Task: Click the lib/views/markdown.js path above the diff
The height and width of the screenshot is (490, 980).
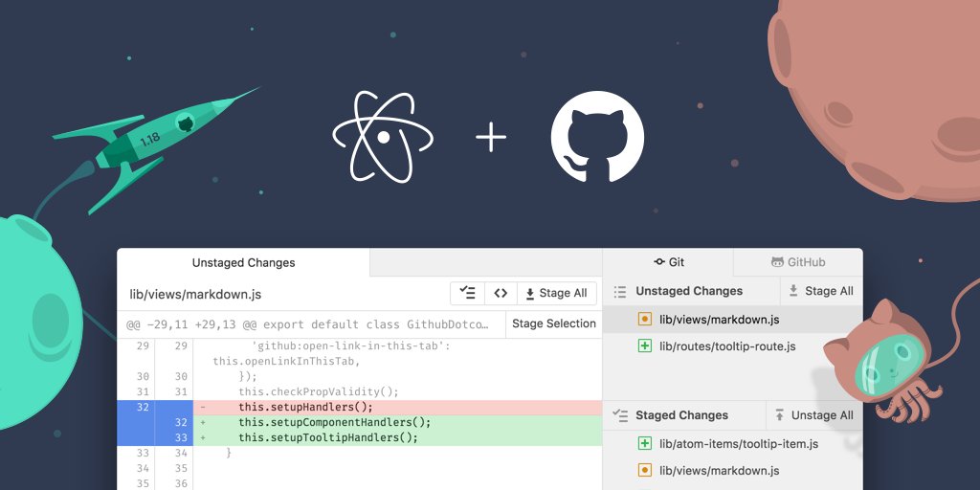Action: tap(194, 294)
